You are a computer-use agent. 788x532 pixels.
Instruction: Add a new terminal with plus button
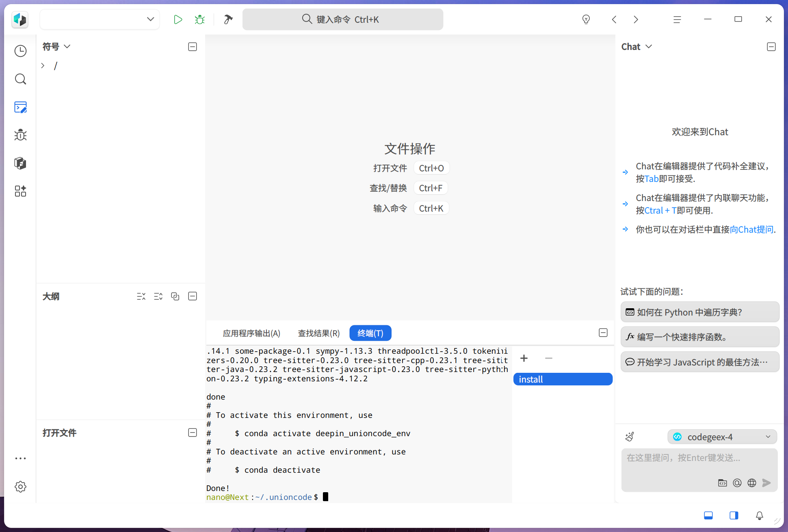point(524,358)
